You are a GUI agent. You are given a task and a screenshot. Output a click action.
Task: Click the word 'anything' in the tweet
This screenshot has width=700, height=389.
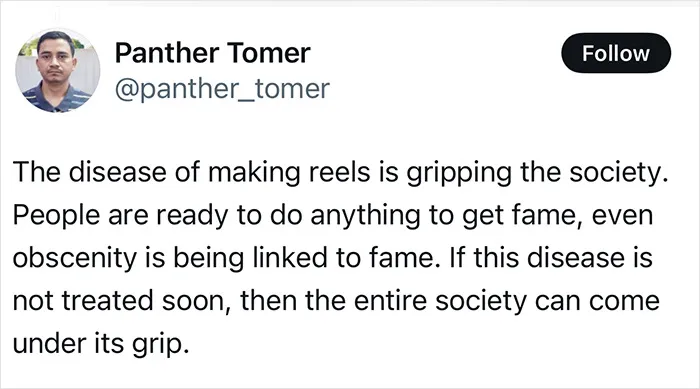pyautogui.click(x=365, y=216)
